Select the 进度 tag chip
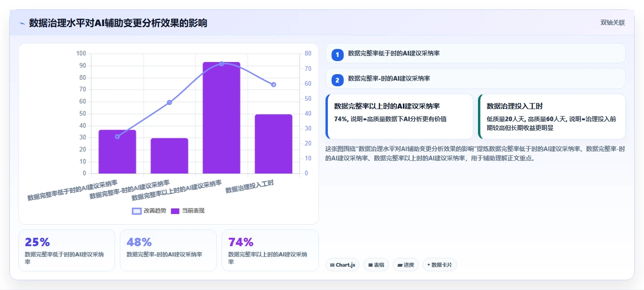 (406, 265)
